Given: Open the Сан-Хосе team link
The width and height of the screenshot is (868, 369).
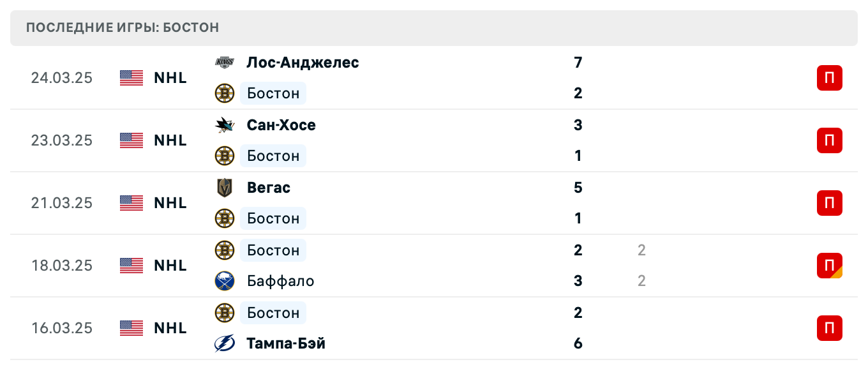Looking at the screenshot, I should (x=281, y=125).
